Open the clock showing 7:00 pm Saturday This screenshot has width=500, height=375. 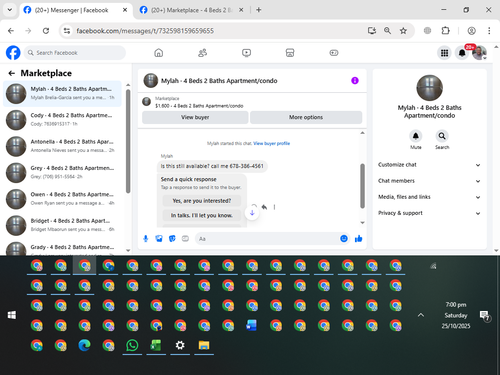click(x=456, y=315)
